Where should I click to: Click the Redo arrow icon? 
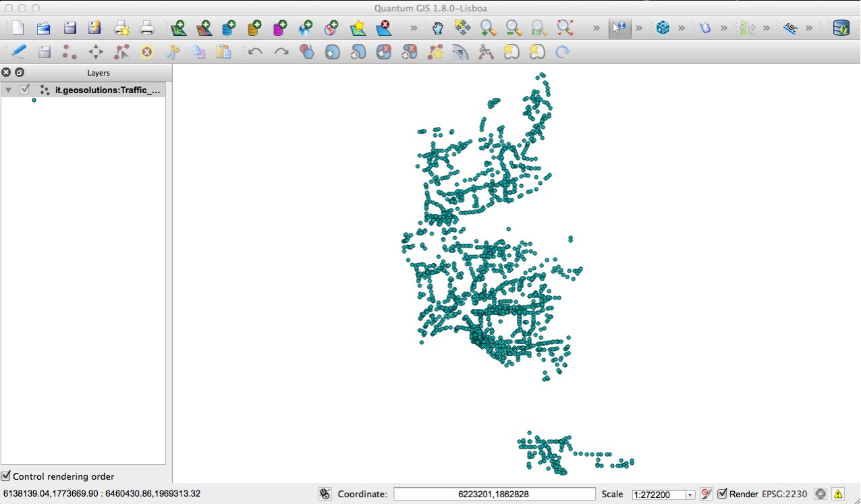281,51
